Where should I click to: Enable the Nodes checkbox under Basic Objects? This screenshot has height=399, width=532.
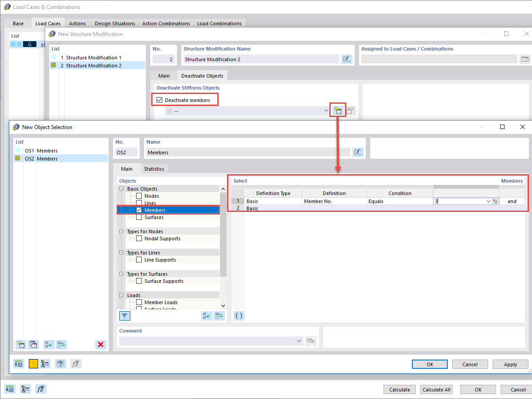(139, 196)
